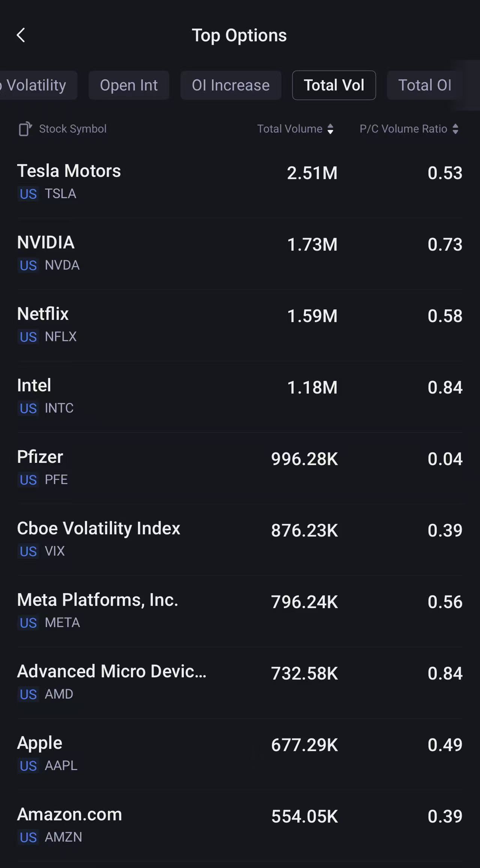
Task: Sort by P/C Volume Ratio arrows
Action: [x=455, y=129]
